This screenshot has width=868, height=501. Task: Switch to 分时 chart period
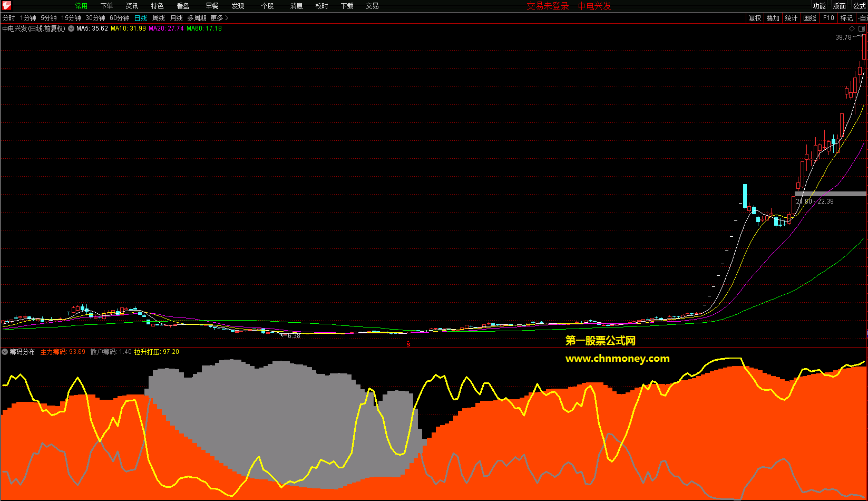[x=9, y=18]
